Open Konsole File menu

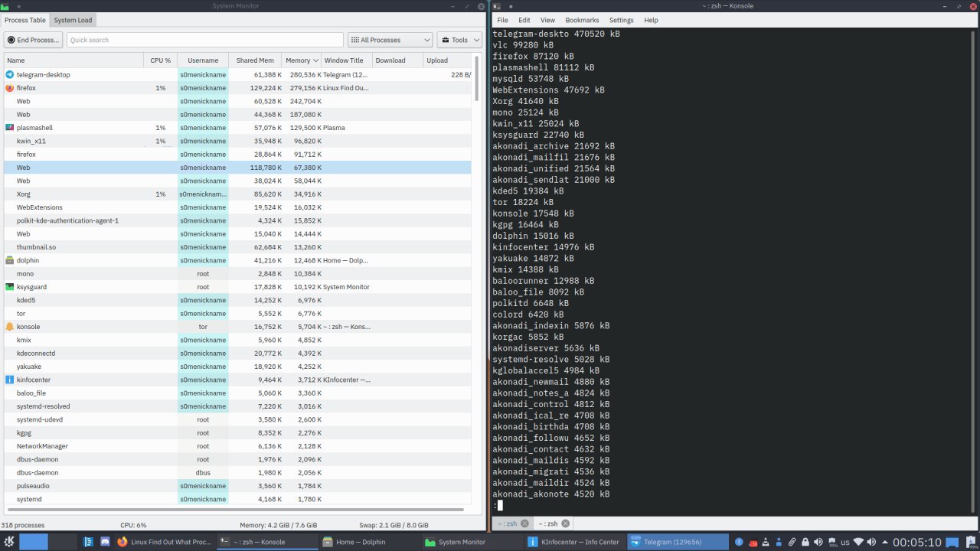[x=502, y=20]
